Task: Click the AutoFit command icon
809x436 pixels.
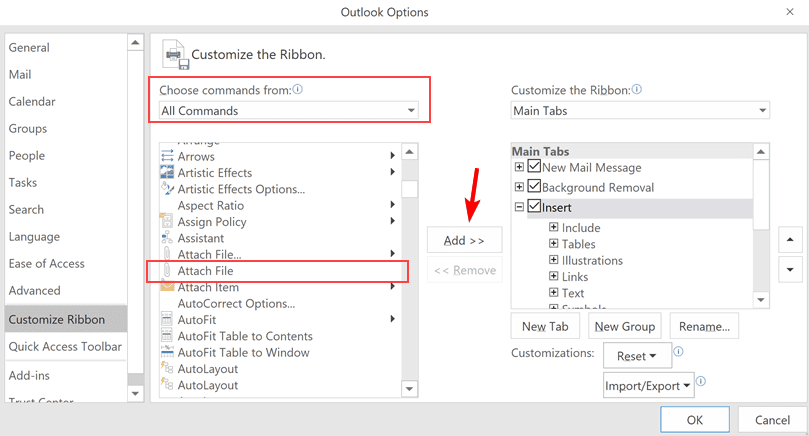Action: point(167,319)
